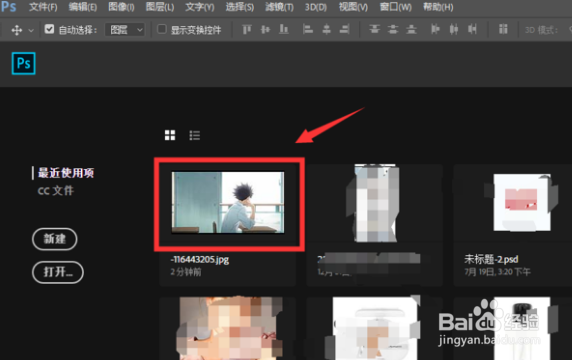Click the 2分钟前 timestamp text

[x=186, y=272]
